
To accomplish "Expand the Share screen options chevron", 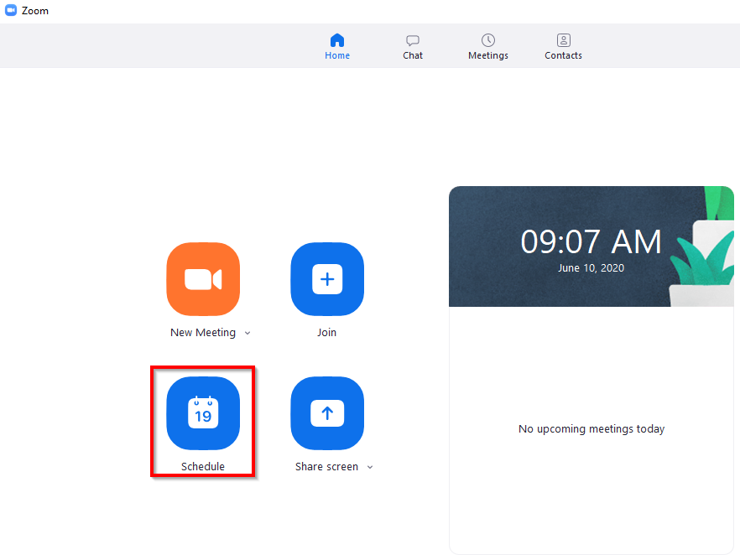I will [x=370, y=467].
